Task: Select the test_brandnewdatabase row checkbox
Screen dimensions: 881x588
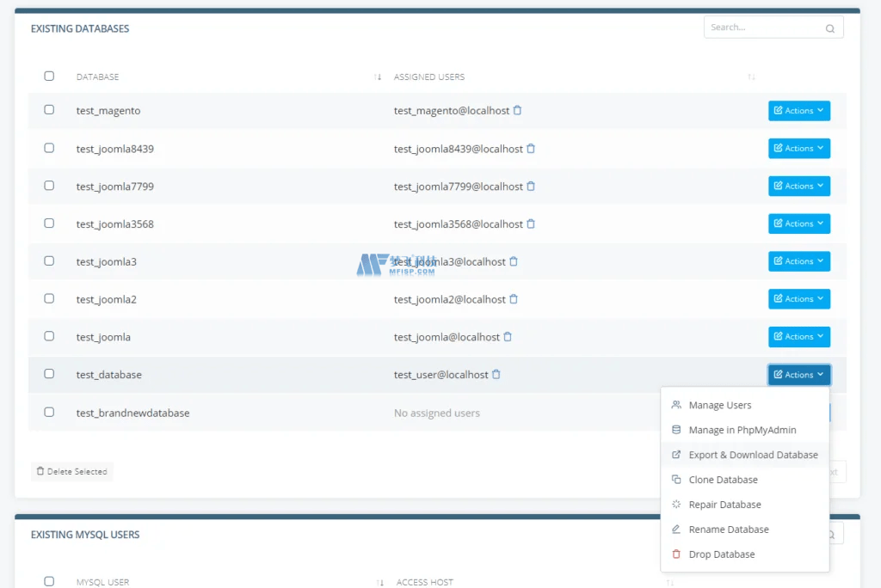Action: 49,412
